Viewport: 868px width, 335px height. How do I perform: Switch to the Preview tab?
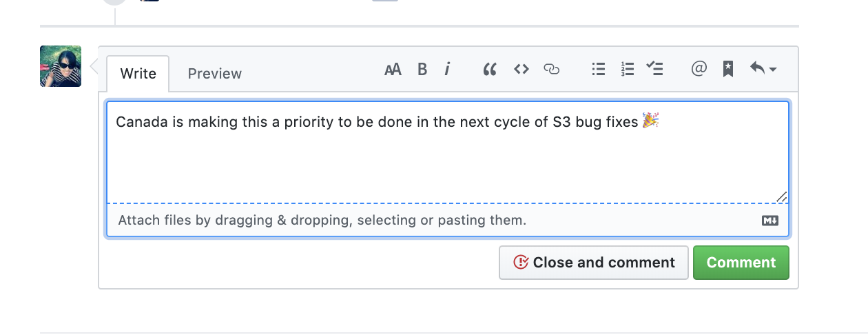tap(215, 74)
